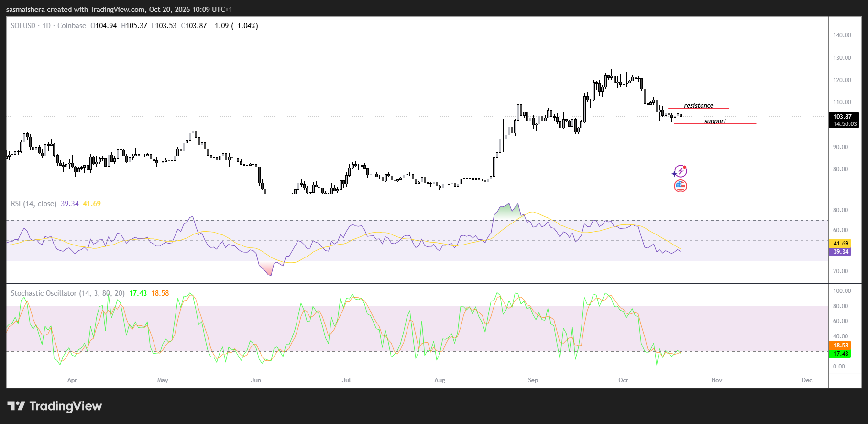Select the red resistance horizontal line
Viewport: 868px width, 424px height.
(699, 109)
